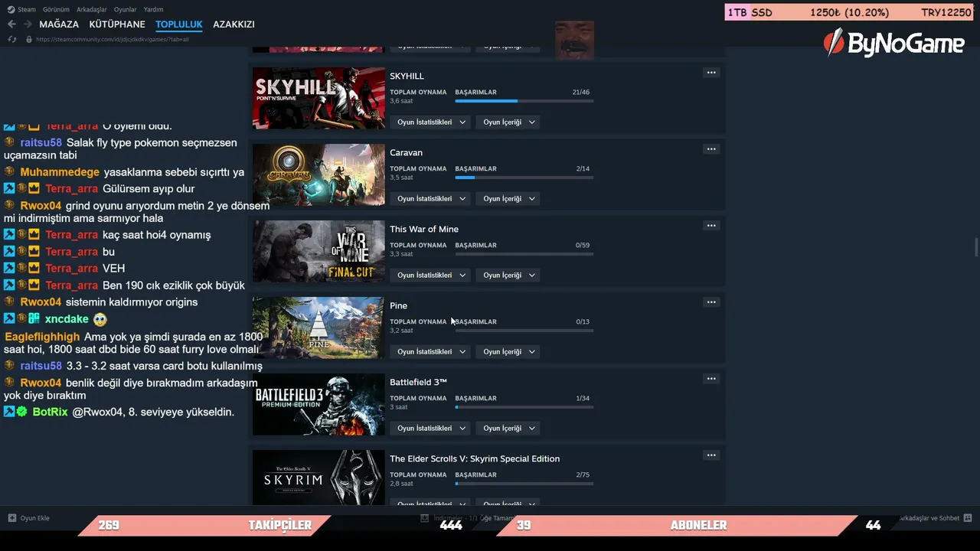Click the Caravan cover thumbnail
The height and width of the screenshot is (551, 980).
pos(318,174)
